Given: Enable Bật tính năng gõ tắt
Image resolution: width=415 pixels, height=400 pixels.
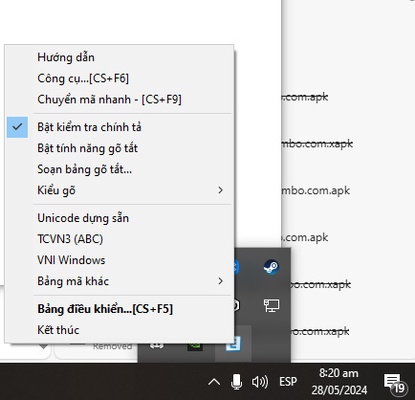Looking at the screenshot, I should pyautogui.click(x=119, y=148).
